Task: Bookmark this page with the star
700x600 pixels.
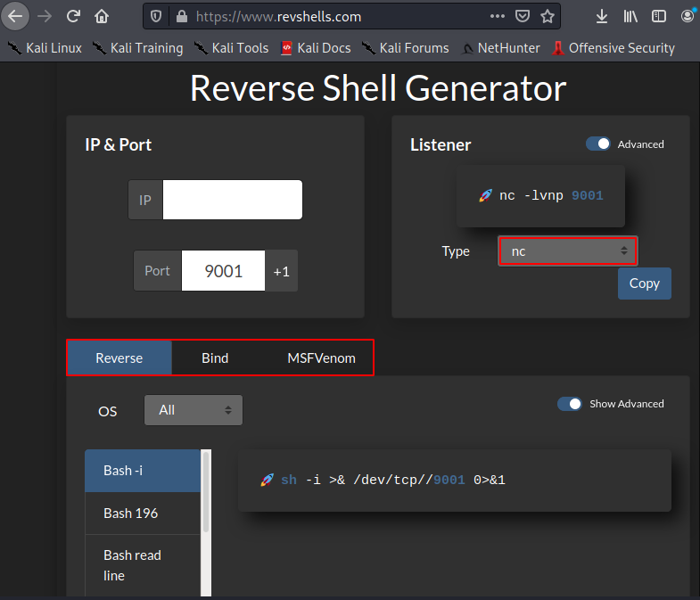Action: pos(548,17)
